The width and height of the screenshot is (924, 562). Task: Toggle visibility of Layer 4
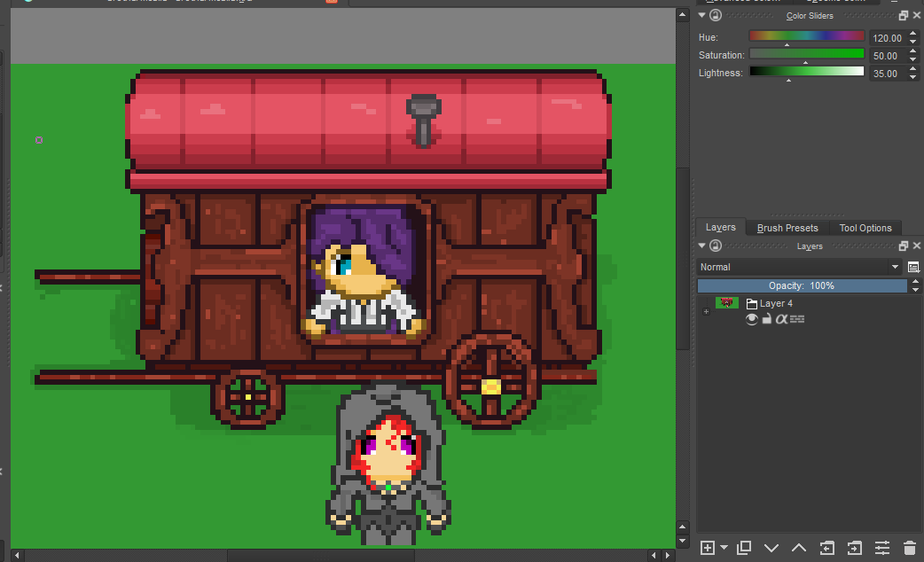tap(751, 319)
